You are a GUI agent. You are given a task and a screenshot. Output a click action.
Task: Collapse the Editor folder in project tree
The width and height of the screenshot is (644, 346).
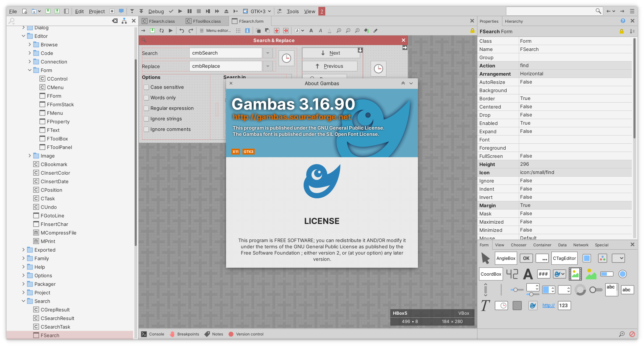click(x=23, y=36)
